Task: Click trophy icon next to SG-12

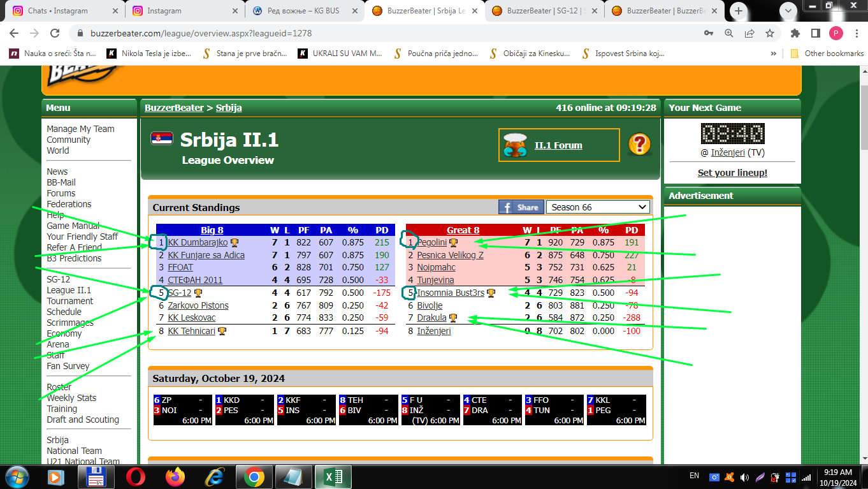Action: pyautogui.click(x=198, y=293)
